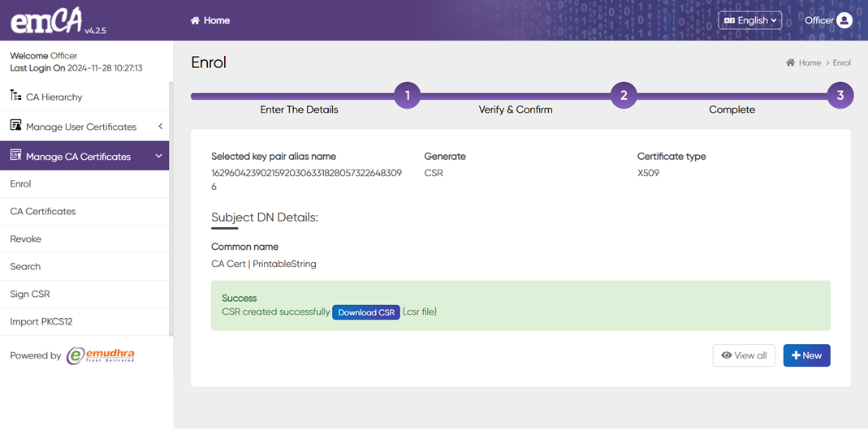Select Revoke from sidebar menu
The image size is (868, 430).
click(x=26, y=239)
